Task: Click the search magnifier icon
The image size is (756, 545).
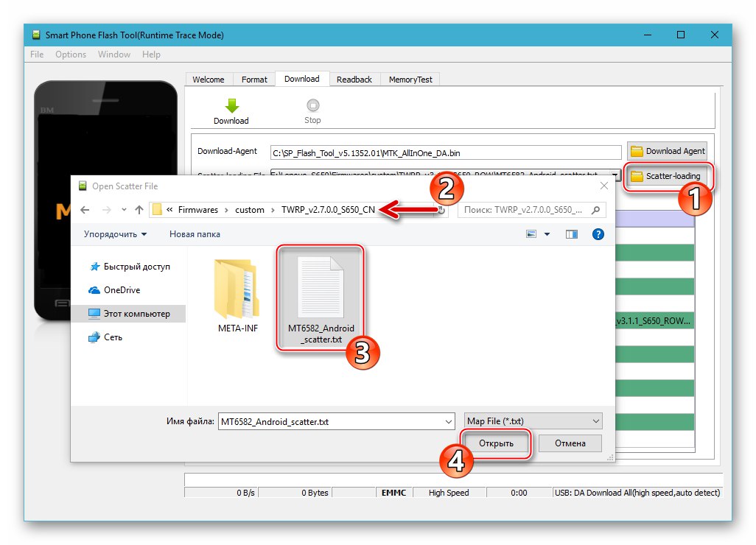Action: [x=596, y=210]
